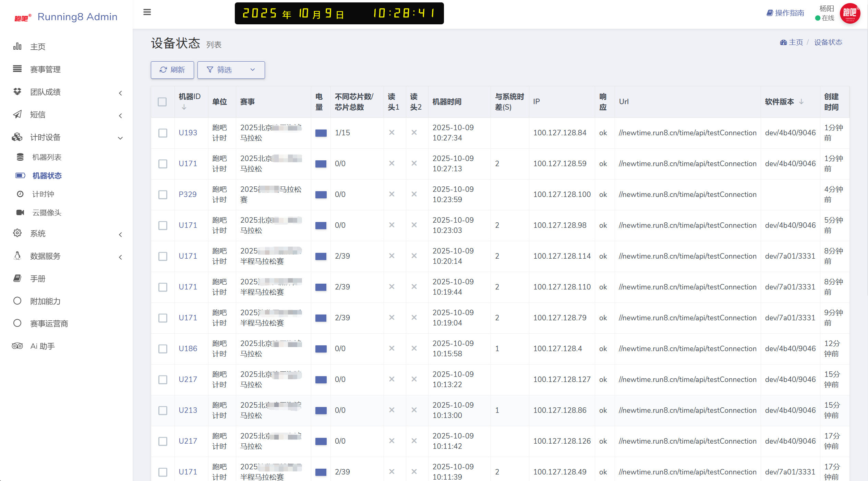
Task: Click the paper plane icon beside 短信
Action: click(x=17, y=114)
